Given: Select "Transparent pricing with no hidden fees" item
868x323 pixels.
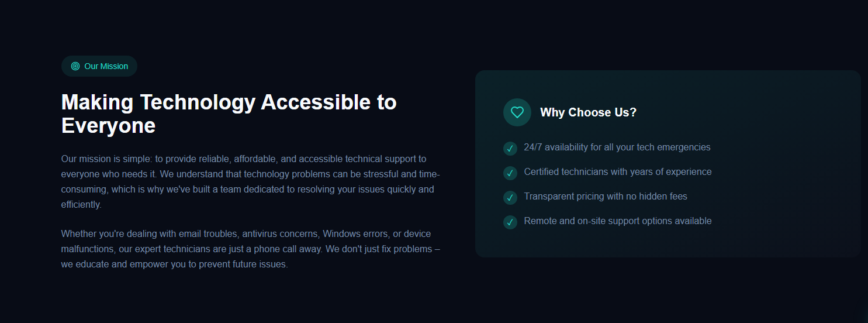Looking at the screenshot, I should (605, 197).
